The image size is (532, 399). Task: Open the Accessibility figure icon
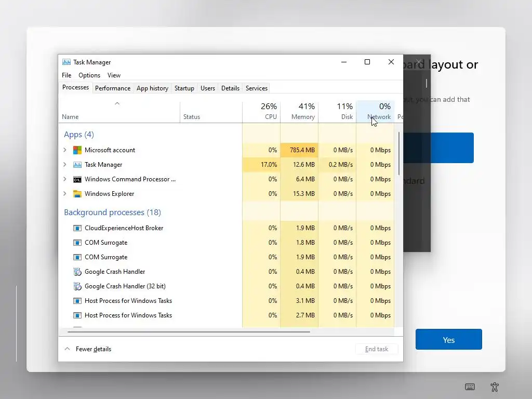[x=495, y=387]
